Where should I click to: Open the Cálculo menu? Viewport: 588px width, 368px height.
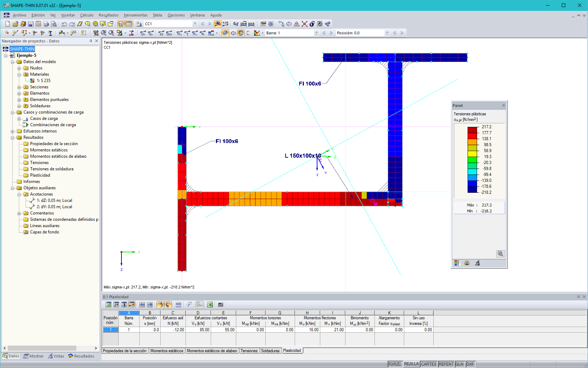coord(87,15)
